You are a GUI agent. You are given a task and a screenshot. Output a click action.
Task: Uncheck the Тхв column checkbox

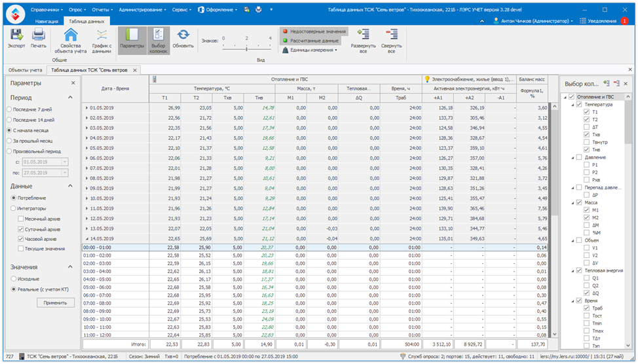pos(586,135)
